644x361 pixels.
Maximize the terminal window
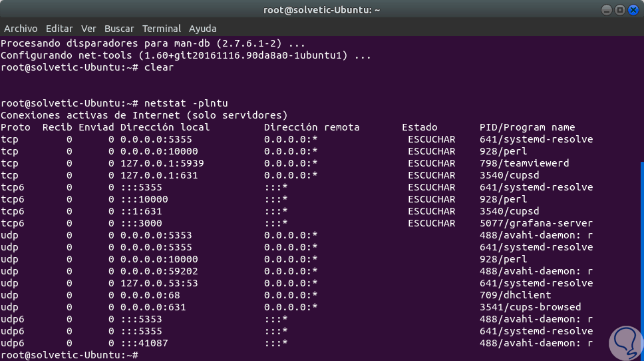[x=619, y=10]
